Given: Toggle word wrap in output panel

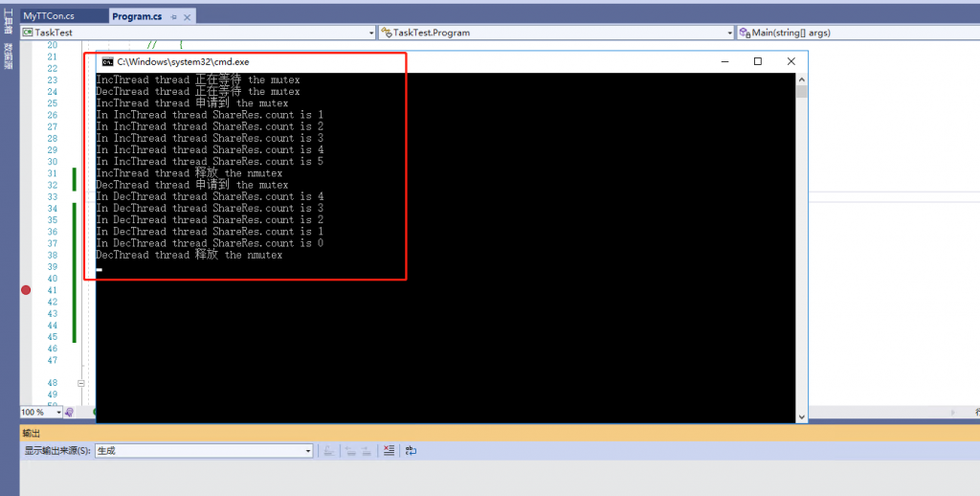Looking at the screenshot, I should pyautogui.click(x=411, y=450).
